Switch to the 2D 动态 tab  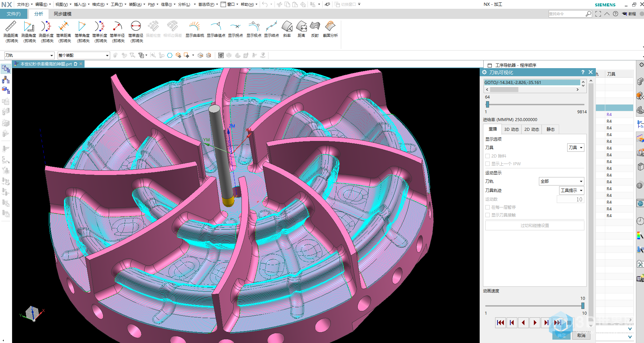coord(532,129)
